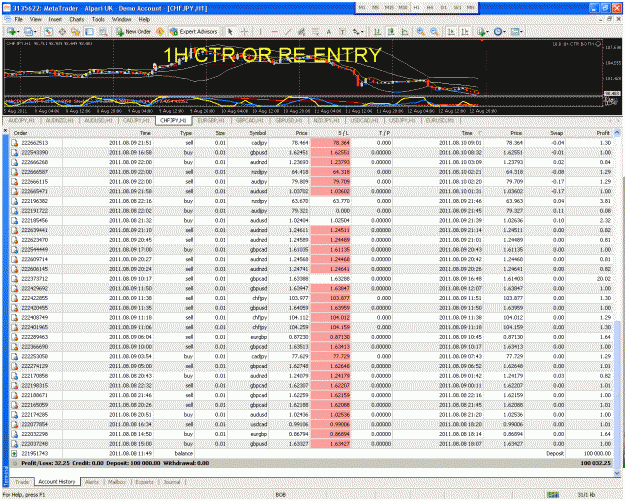Toggle the Chart Shift icon

coord(464,31)
